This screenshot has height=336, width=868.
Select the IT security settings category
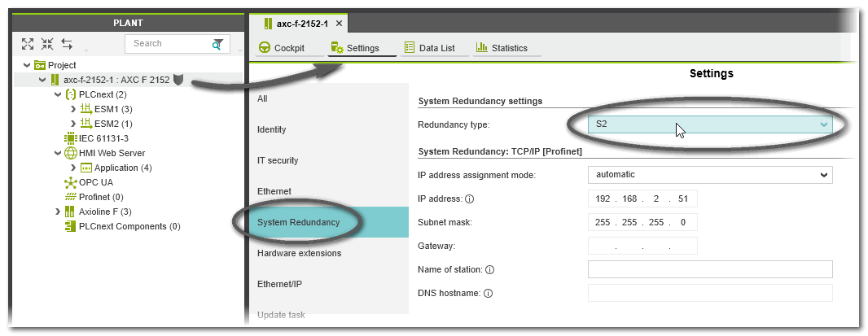click(278, 160)
